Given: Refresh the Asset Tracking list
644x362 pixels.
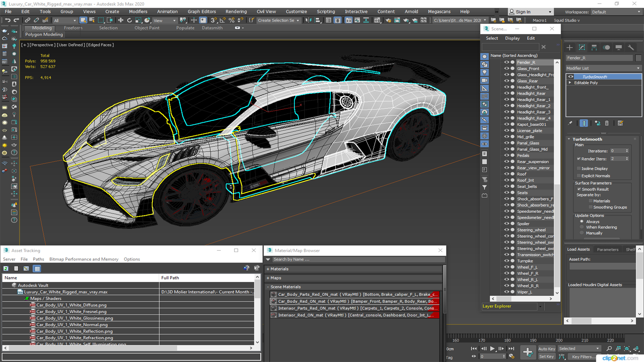Looking at the screenshot, I should pyautogui.click(x=6, y=268).
